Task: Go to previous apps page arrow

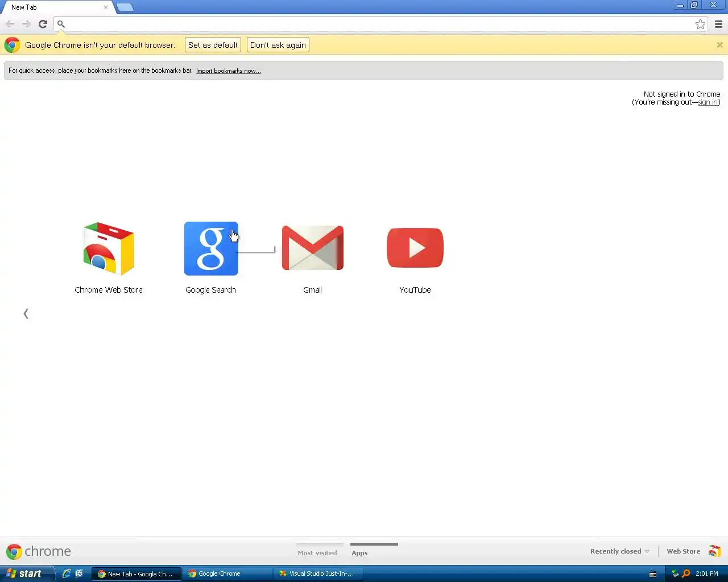Action: pyautogui.click(x=26, y=314)
